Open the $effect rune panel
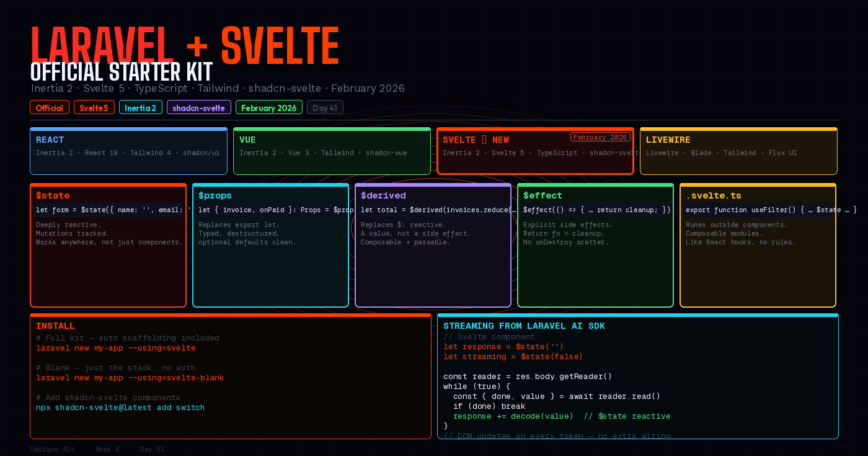Image resolution: width=868 pixels, height=456 pixels. click(595, 244)
